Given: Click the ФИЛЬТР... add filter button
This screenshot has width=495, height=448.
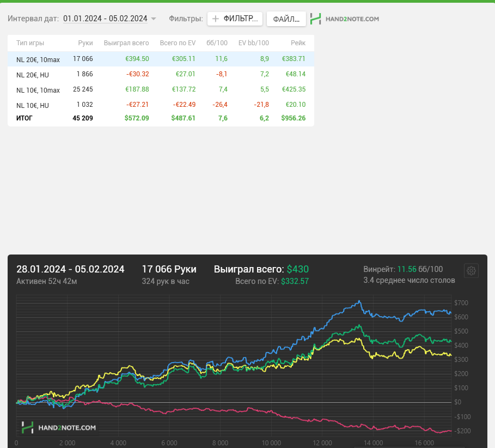Looking at the screenshot, I should point(235,19).
